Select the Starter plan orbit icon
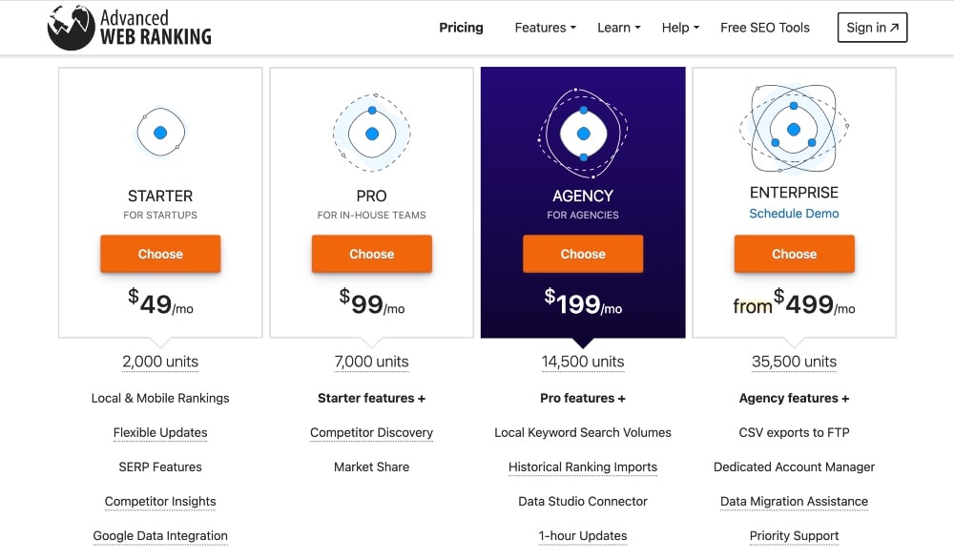The image size is (954, 560). [160, 133]
